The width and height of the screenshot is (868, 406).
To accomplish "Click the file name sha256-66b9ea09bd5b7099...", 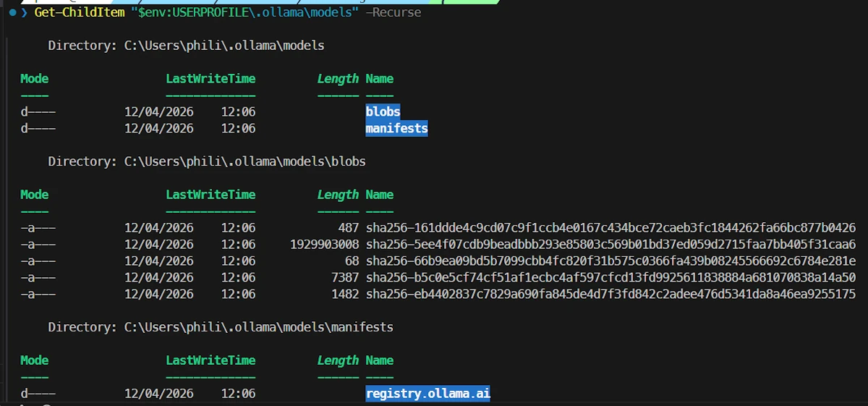I will [610, 261].
